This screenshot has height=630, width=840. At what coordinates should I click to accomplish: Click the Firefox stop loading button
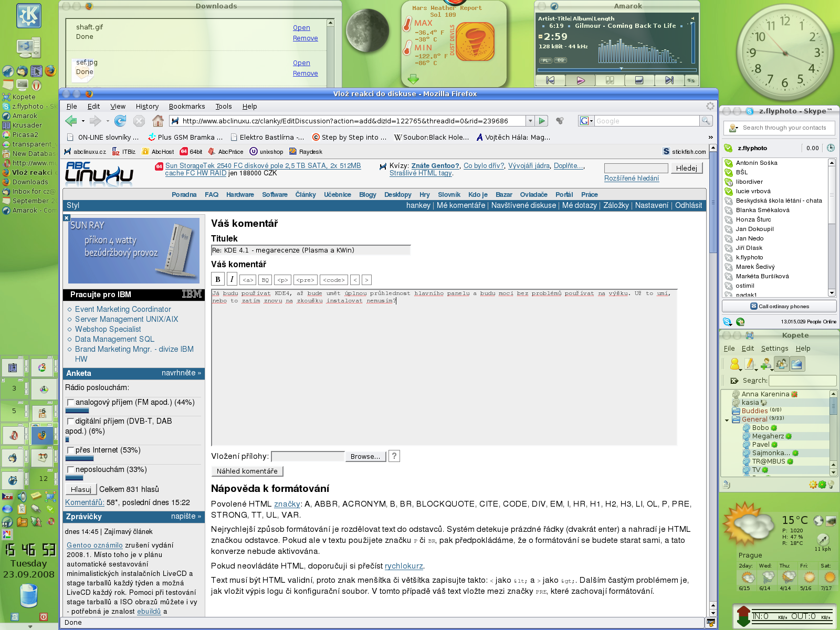pos(139,121)
